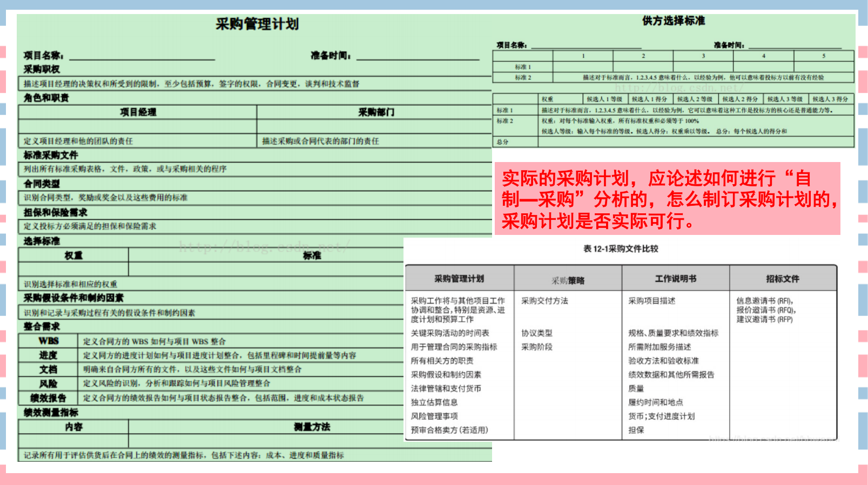The height and width of the screenshot is (485, 868).
Task: Select the '项目经理' column header
Action: [138, 112]
